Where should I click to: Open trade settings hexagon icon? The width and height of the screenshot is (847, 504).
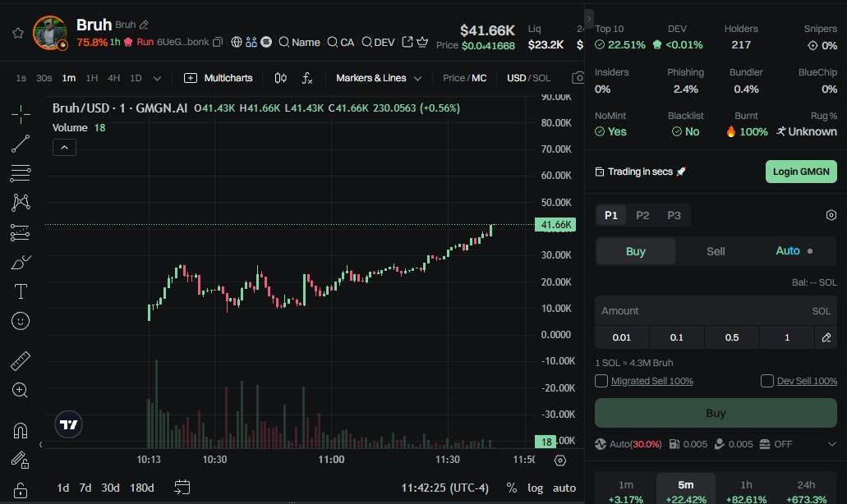831,215
